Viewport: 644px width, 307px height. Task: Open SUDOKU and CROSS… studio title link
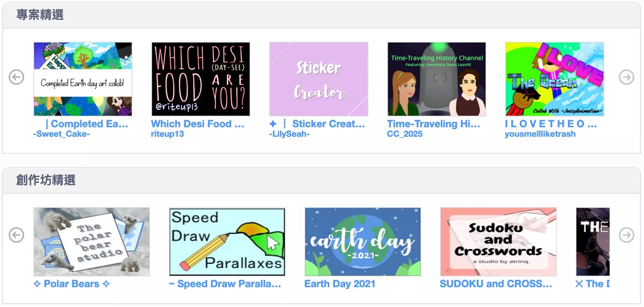[x=496, y=284]
